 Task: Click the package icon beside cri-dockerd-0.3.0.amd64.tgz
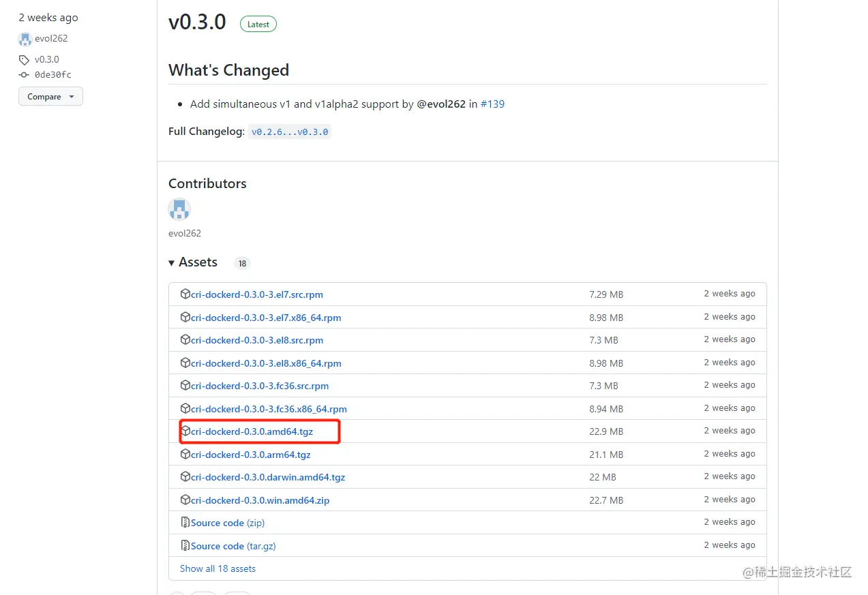(185, 431)
